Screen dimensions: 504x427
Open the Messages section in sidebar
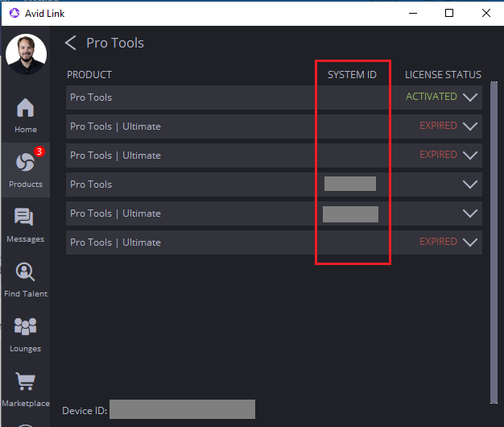pos(26,225)
